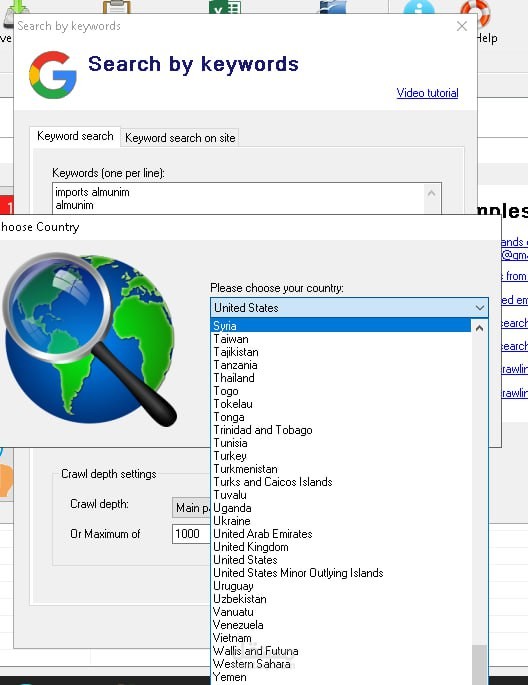Click the Keywords box scroll up arrow

[431, 193]
